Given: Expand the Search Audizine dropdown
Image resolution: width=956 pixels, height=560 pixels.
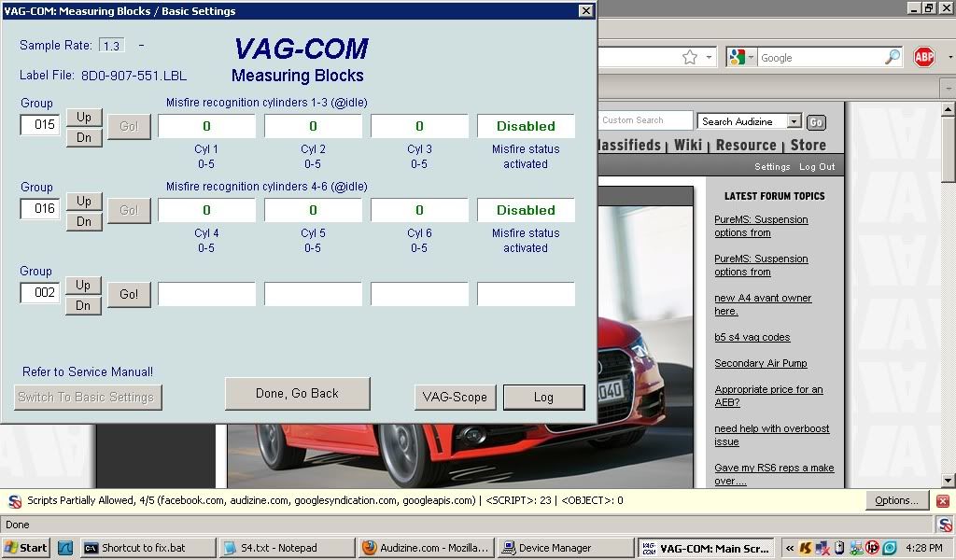Looking at the screenshot, I should pos(794,121).
